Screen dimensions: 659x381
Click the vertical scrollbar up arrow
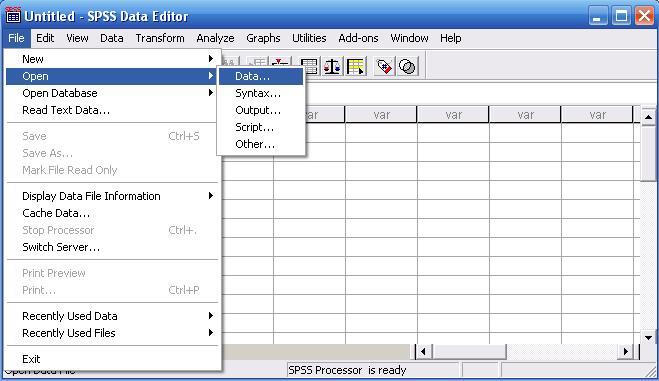[648, 117]
